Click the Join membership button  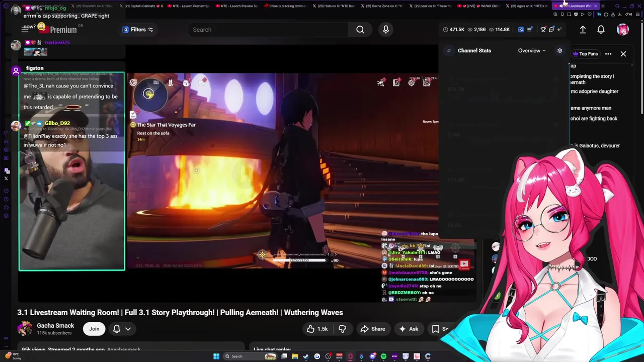94,329
